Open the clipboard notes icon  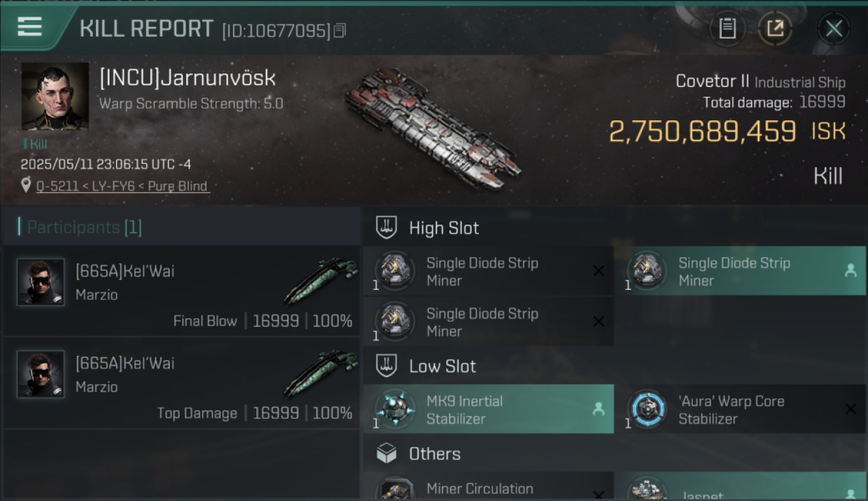[727, 28]
